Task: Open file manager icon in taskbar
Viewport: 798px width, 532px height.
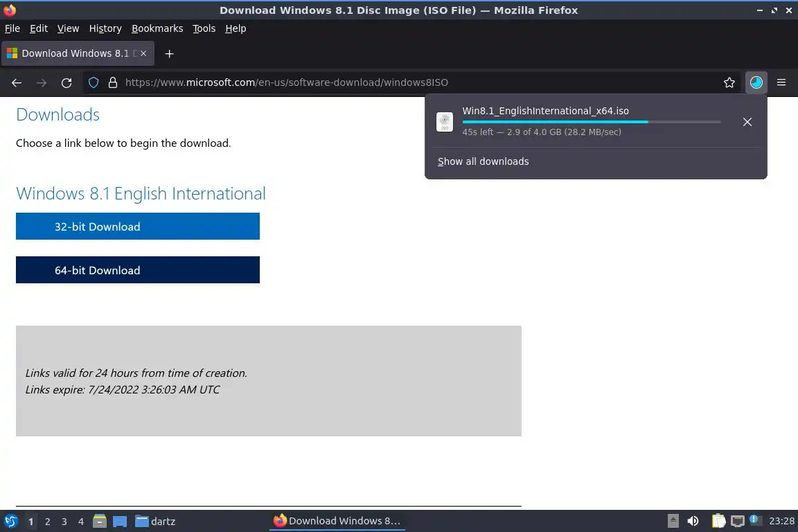Action: coord(100,522)
